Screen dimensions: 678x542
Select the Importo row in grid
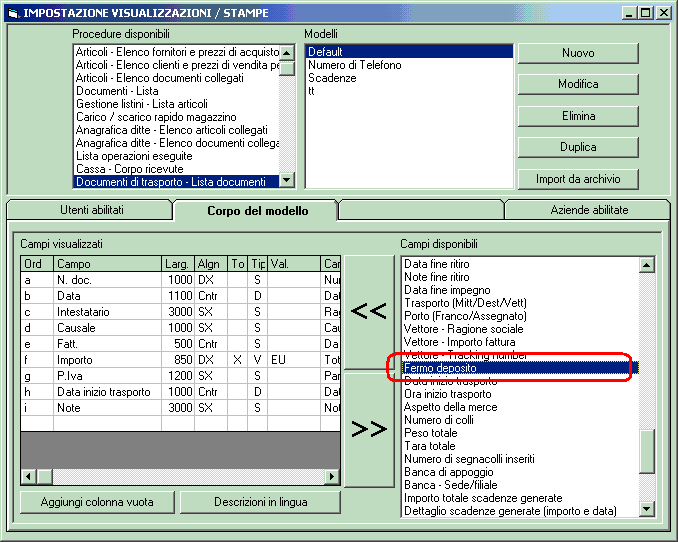tap(75, 358)
